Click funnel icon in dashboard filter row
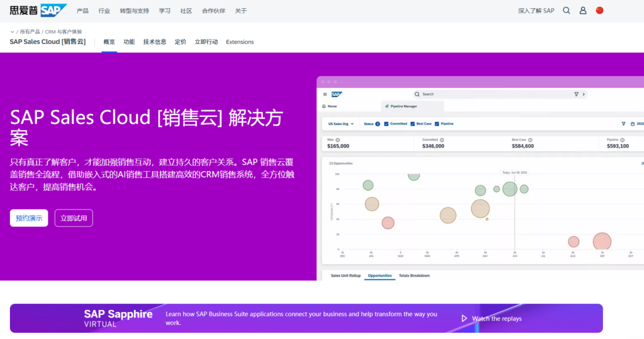Viewport: 644px width, 339px height. 623,124
